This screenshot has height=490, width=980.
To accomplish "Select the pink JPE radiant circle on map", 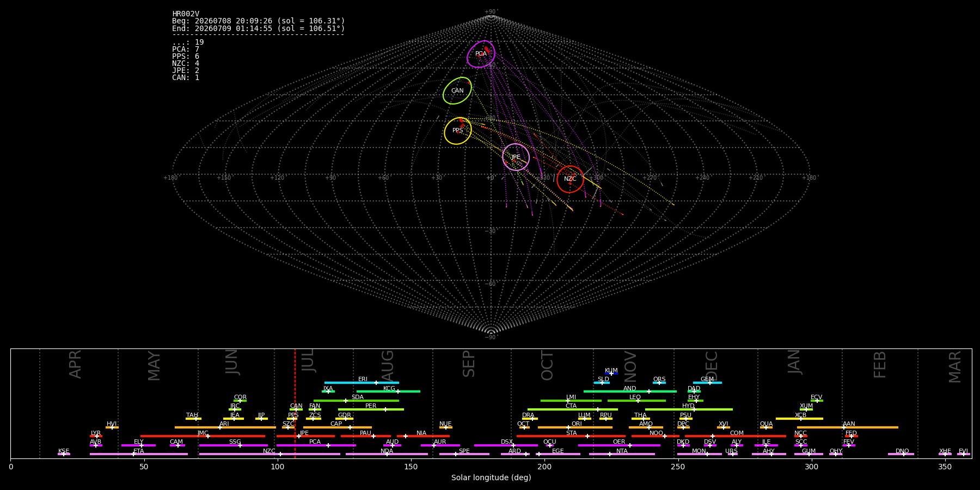I will [x=516, y=157].
